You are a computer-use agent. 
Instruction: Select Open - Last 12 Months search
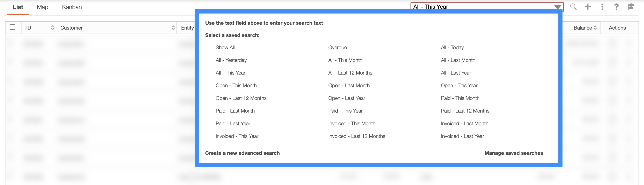[x=241, y=98]
